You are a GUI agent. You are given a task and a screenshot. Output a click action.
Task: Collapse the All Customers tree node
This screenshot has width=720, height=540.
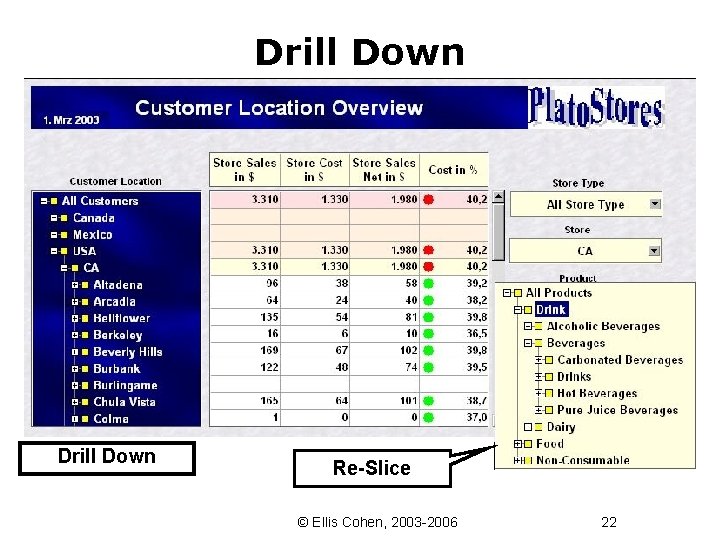click(x=44, y=201)
